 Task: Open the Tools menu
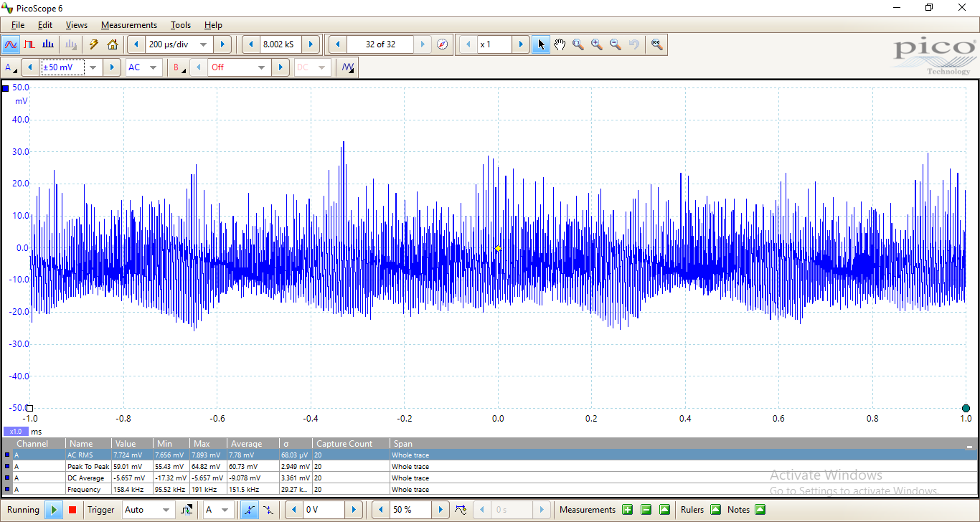tap(181, 25)
